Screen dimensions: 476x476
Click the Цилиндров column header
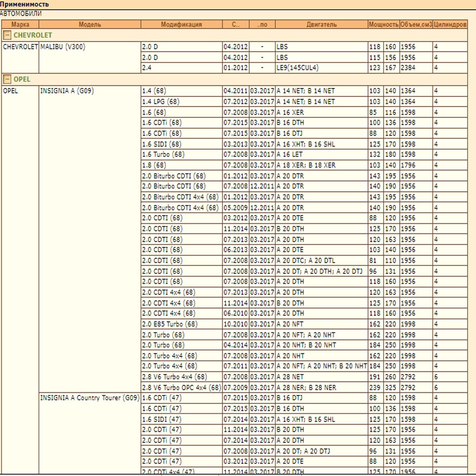tap(450, 24)
